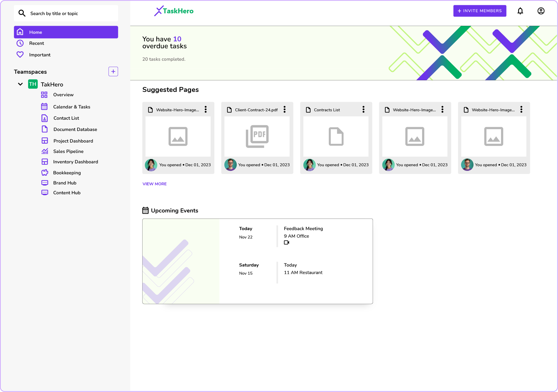
Task: Select Recent navigation item
Action: (x=36, y=43)
